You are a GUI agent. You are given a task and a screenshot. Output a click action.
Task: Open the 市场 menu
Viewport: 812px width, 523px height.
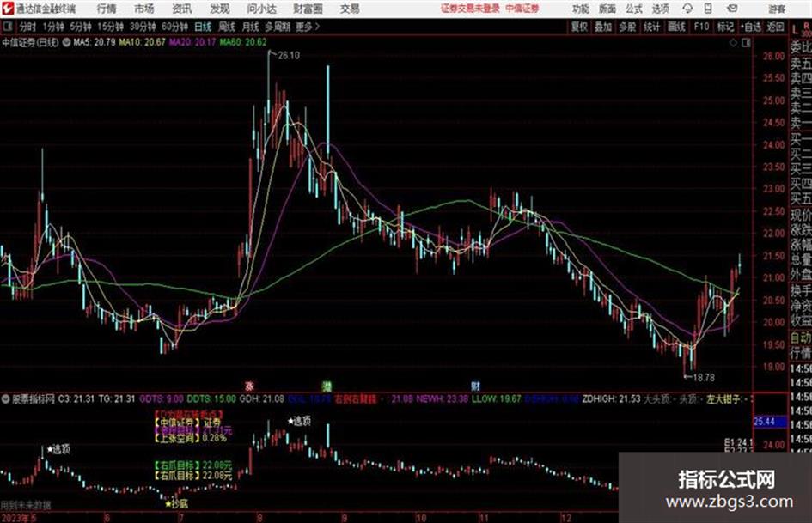pos(144,9)
